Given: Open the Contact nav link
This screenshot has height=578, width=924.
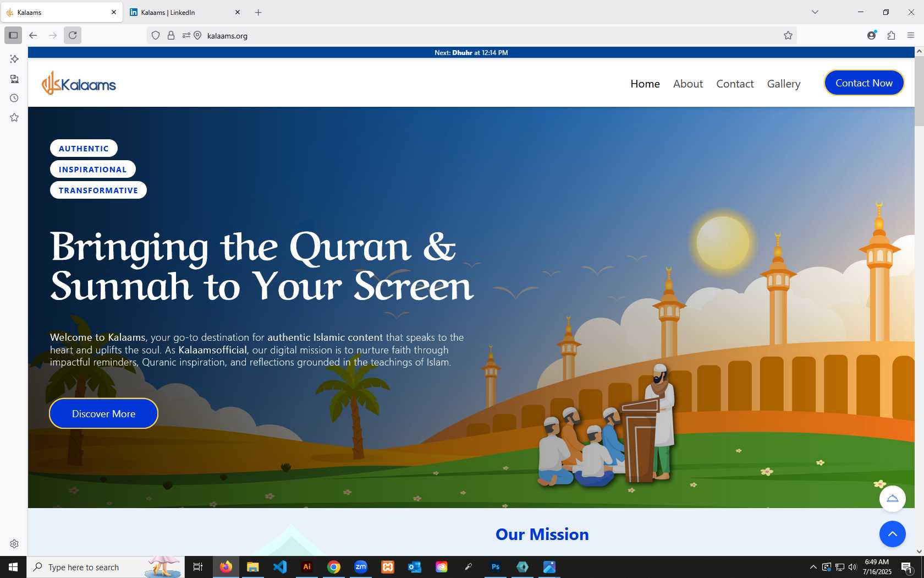Looking at the screenshot, I should 735,84.
